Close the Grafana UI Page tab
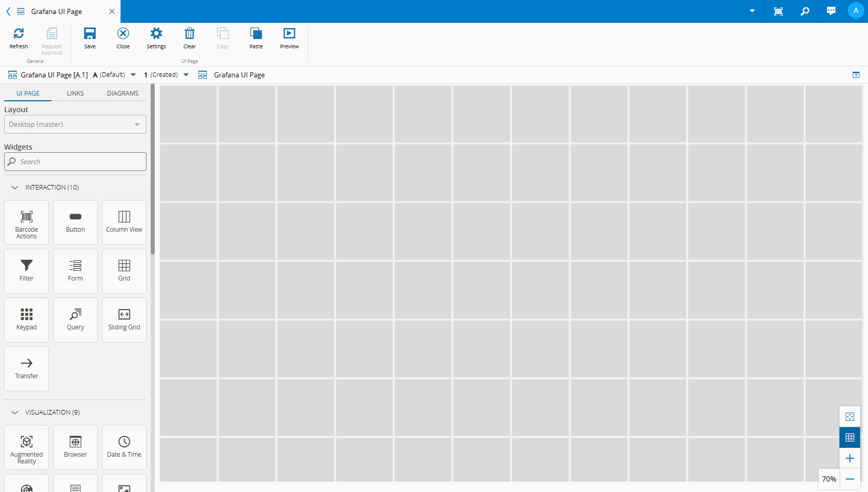 112,11
